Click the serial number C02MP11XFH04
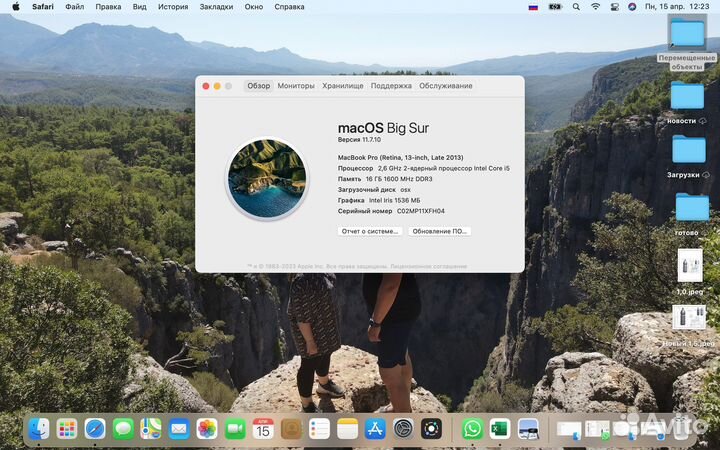 421,211
